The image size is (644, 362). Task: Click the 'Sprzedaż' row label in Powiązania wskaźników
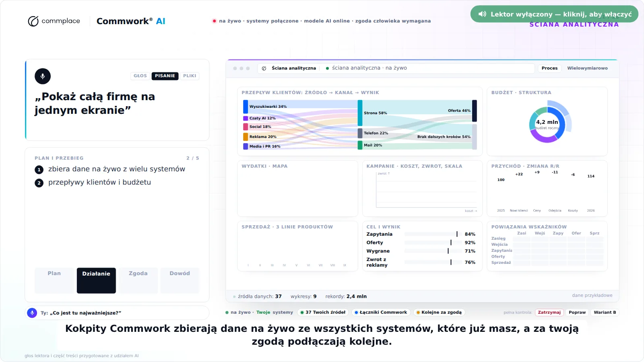click(501, 263)
